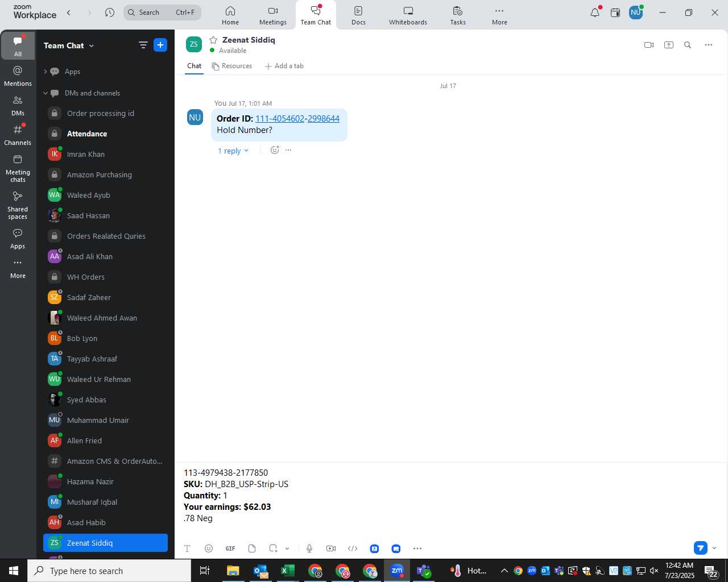728x582 pixels.
Task: Switch to the Home tab
Action: (x=230, y=15)
